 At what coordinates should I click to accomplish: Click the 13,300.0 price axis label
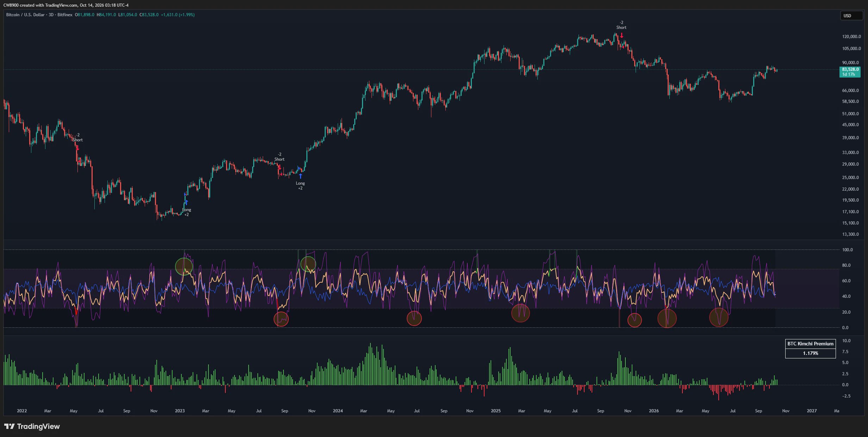coord(850,234)
